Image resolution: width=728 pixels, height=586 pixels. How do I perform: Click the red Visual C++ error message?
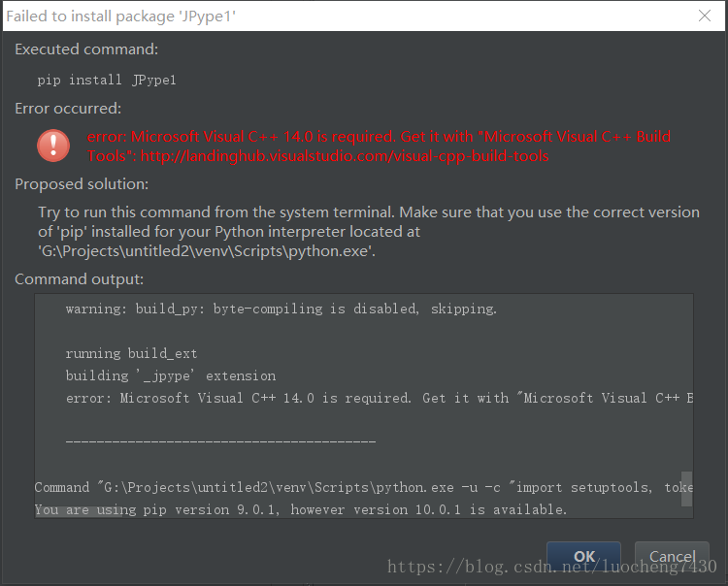click(379, 146)
